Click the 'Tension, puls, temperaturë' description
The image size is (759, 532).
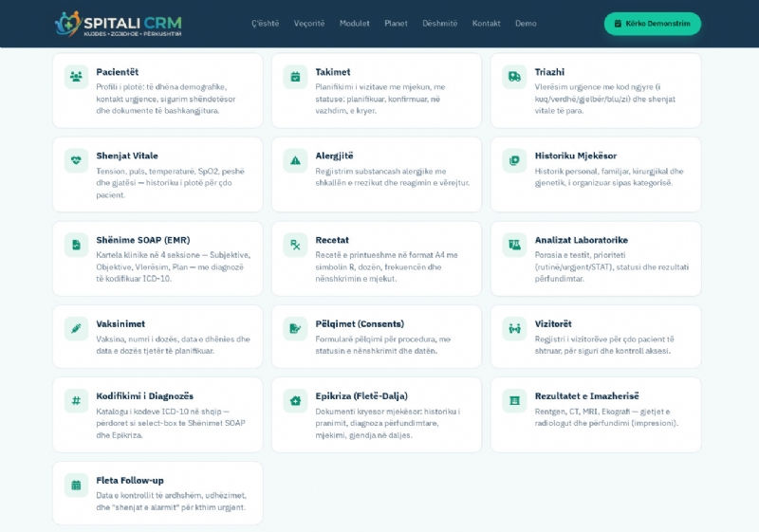pos(170,183)
